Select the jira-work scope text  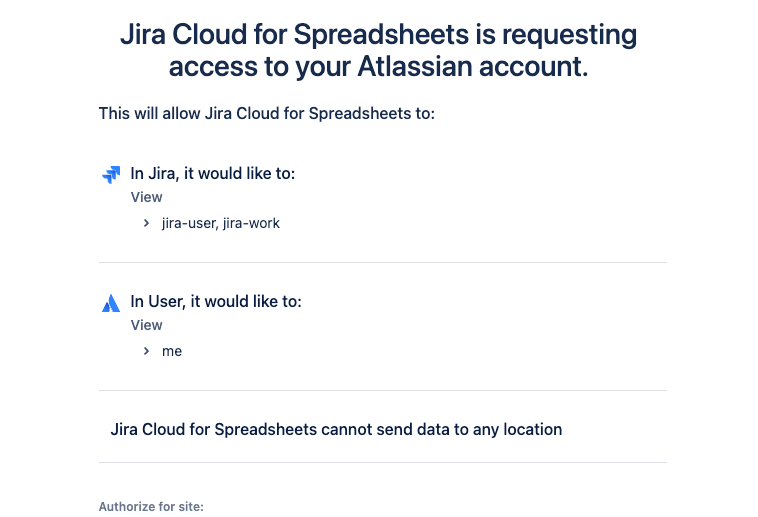click(x=251, y=223)
